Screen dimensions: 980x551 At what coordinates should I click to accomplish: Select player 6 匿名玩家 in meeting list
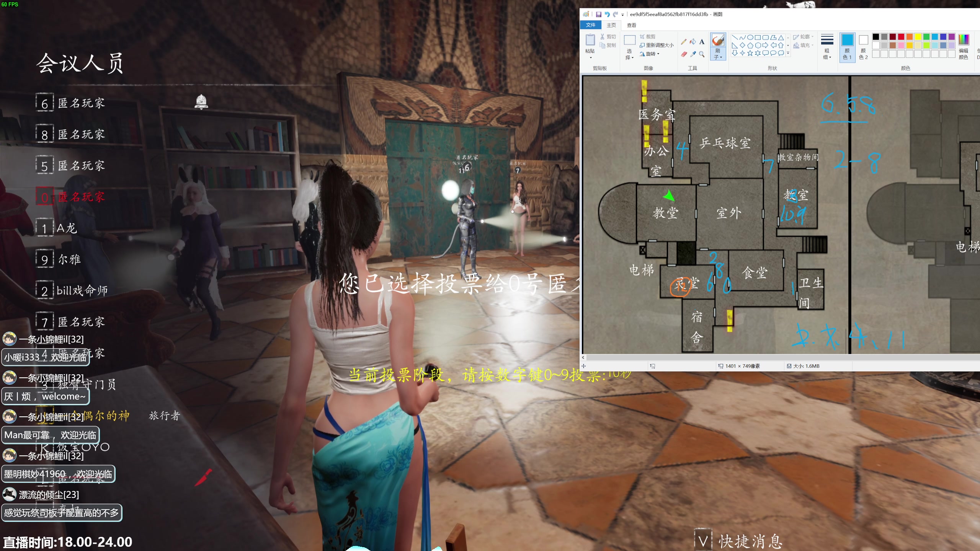[x=70, y=103]
